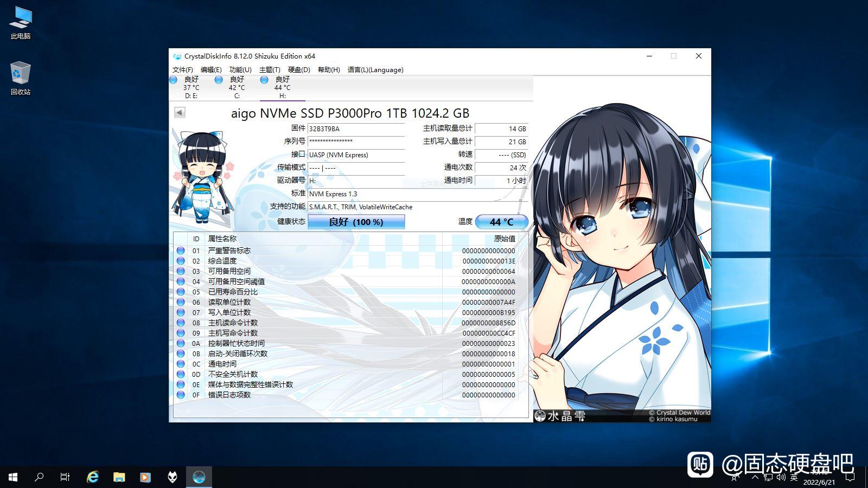Open taskbar search magnifier

point(39,477)
